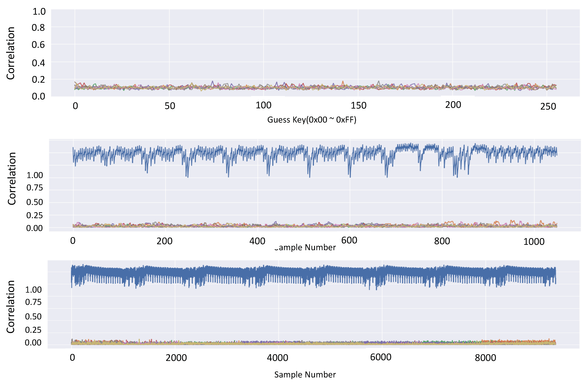Select the '400' x-axis tick label
This screenshot has width=588, height=383.
(257, 241)
